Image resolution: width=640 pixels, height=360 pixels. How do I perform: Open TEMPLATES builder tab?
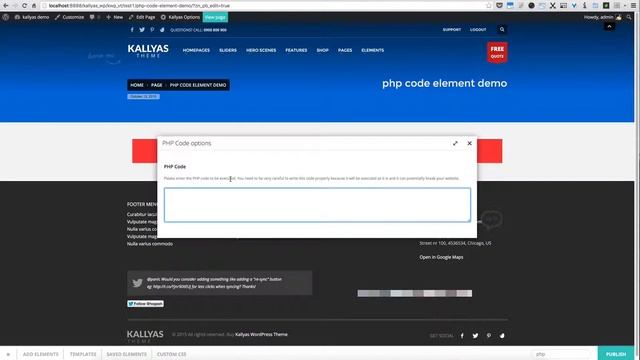(83, 354)
